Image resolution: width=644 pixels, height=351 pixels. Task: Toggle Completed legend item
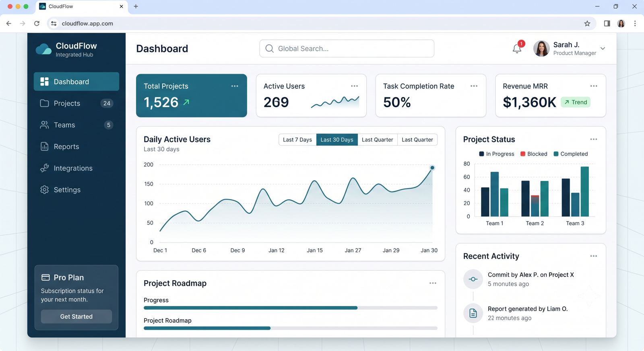coord(571,154)
